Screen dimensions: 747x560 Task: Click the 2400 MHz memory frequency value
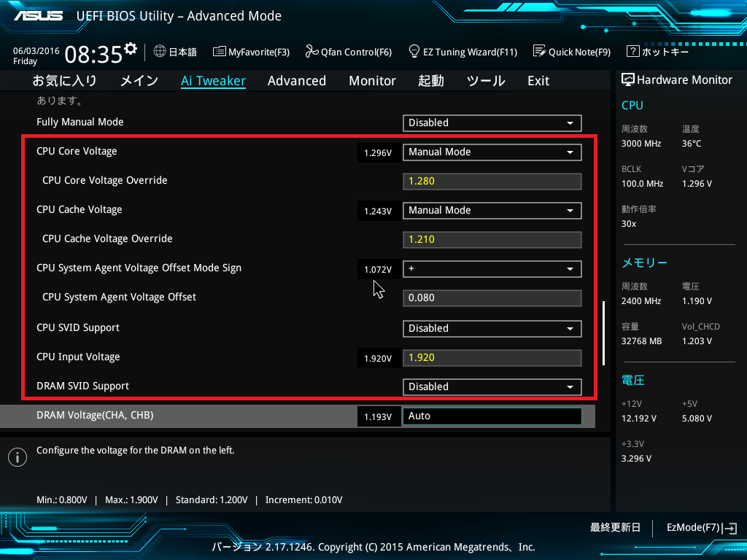pyautogui.click(x=641, y=301)
